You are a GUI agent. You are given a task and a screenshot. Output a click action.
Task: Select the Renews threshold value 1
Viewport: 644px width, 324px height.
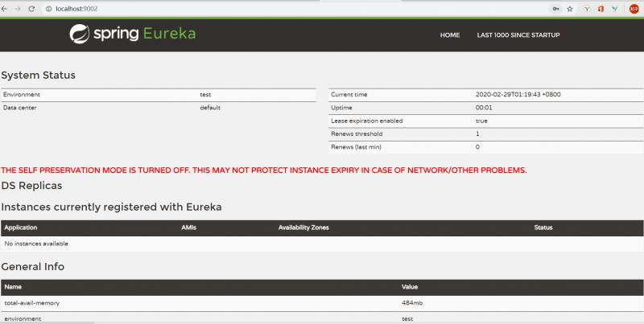[477, 133]
